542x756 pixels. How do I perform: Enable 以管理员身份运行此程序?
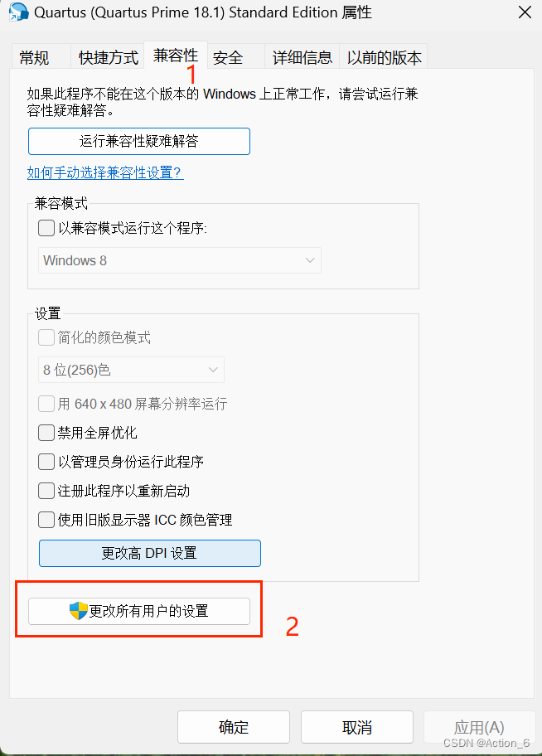[x=46, y=461]
